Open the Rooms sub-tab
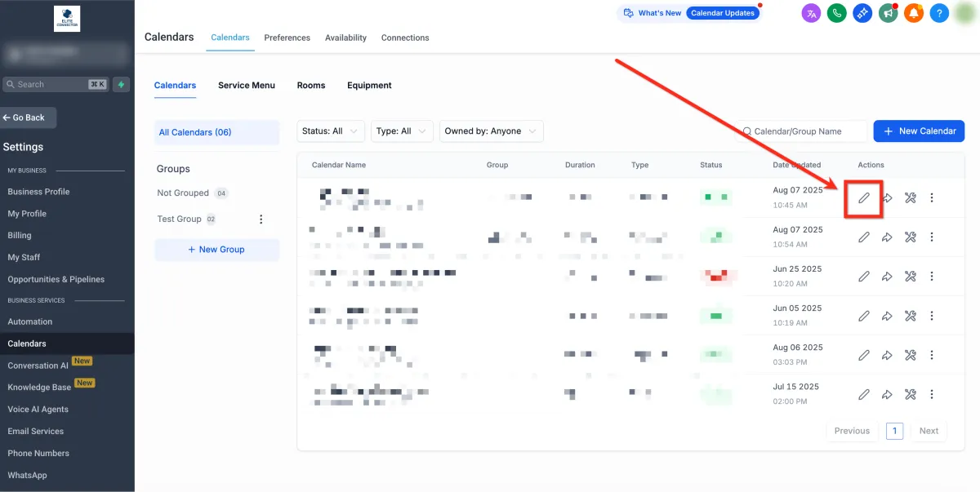The height and width of the screenshot is (492, 980). [x=311, y=85]
